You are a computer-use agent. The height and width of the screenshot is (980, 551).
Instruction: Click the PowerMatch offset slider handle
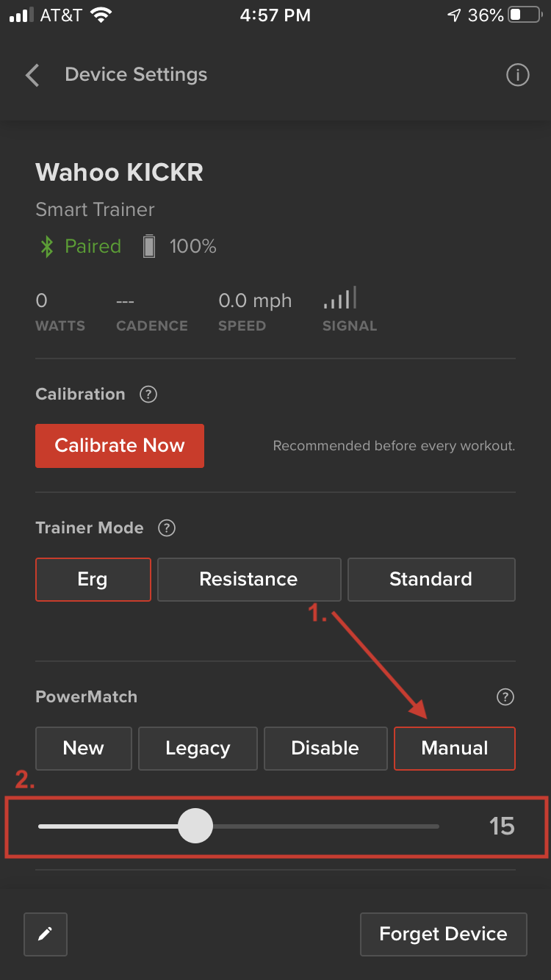click(195, 826)
